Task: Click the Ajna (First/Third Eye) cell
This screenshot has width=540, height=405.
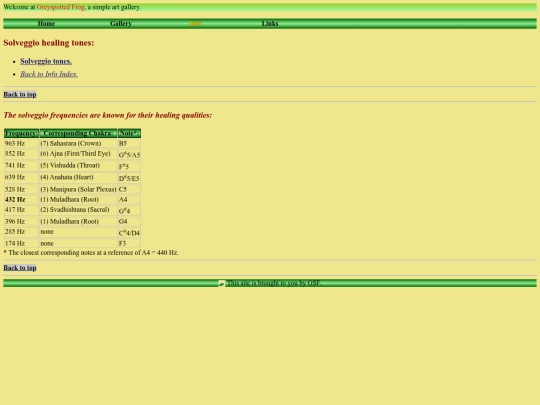Action: pos(78,154)
